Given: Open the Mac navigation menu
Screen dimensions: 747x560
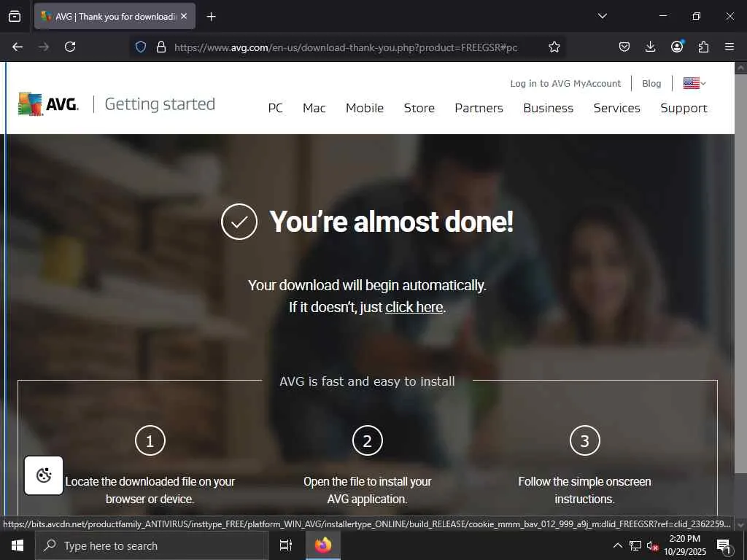Looking at the screenshot, I should [314, 108].
